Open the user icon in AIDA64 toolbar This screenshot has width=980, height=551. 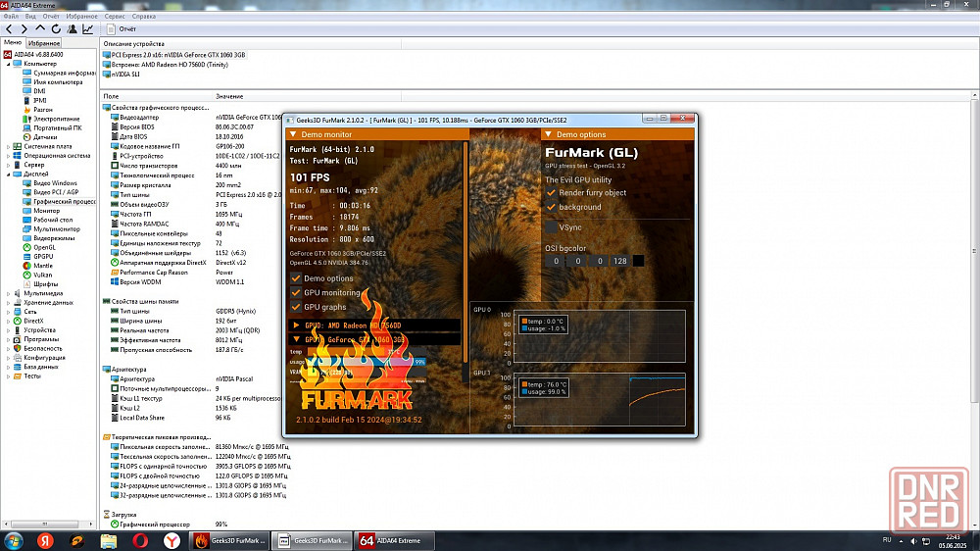(72, 28)
